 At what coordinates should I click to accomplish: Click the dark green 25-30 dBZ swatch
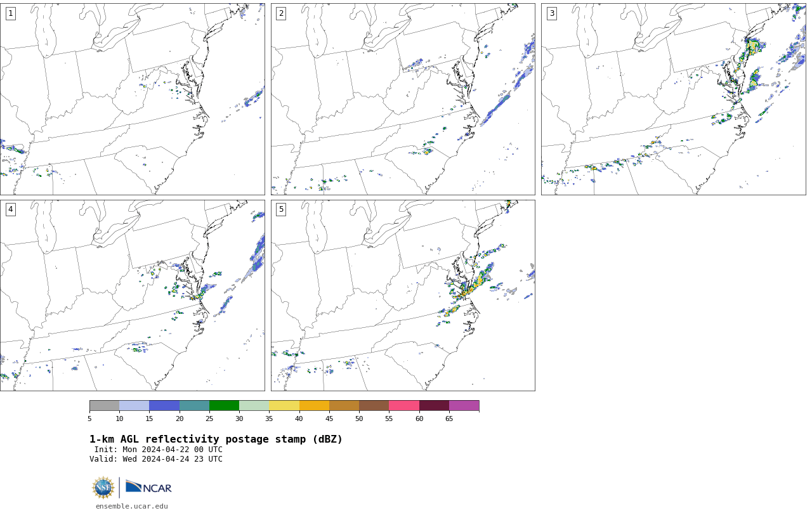224,406
